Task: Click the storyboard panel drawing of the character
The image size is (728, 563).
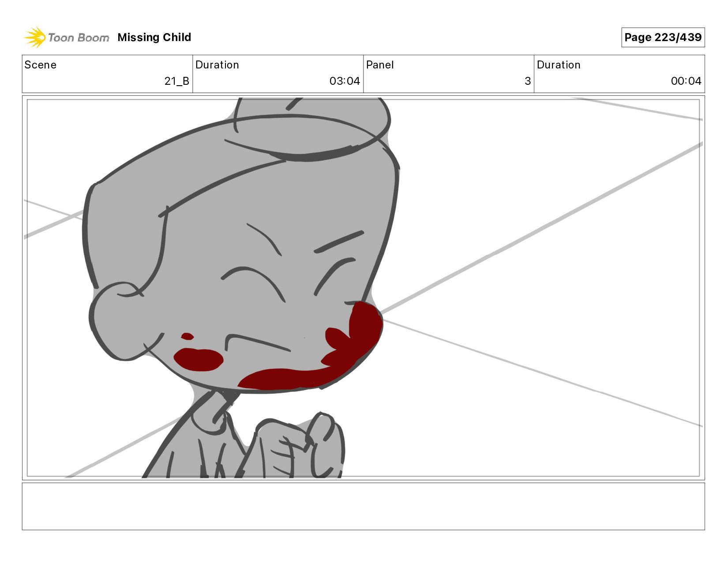Action: [363, 288]
